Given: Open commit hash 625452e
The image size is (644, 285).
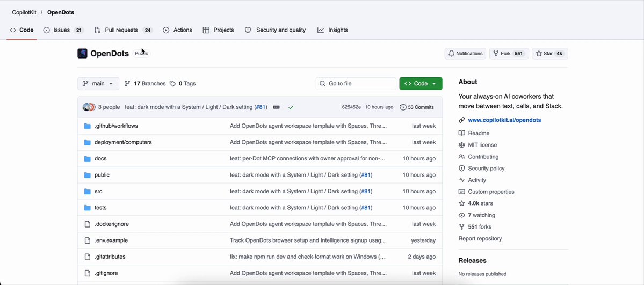Looking at the screenshot, I should pyautogui.click(x=351, y=107).
